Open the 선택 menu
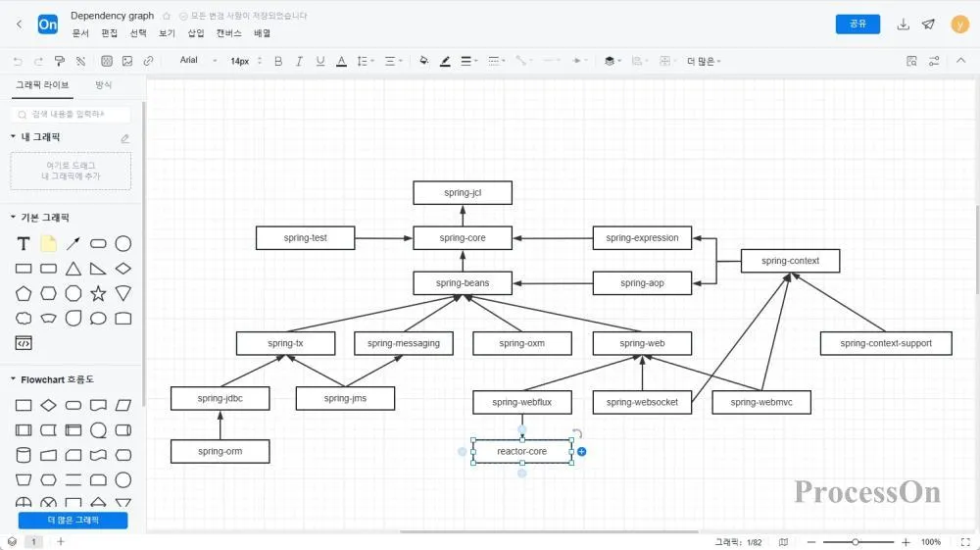 (138, 33)
